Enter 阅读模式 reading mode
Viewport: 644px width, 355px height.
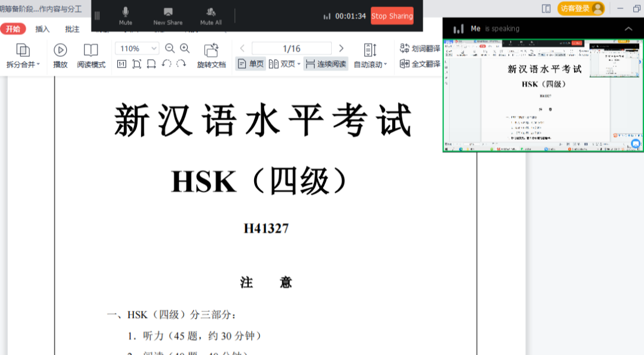[x=91, y=56]
